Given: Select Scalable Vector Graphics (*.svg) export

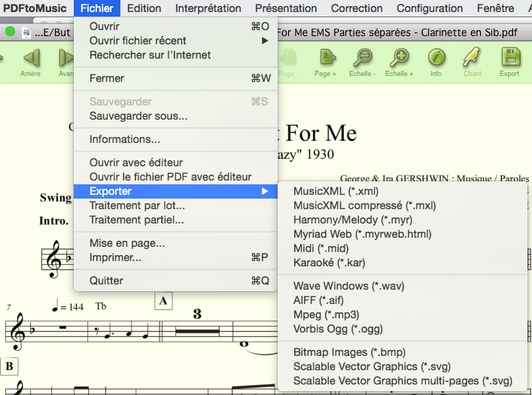Looking at the screenshot, I should (x=372, y=366).
